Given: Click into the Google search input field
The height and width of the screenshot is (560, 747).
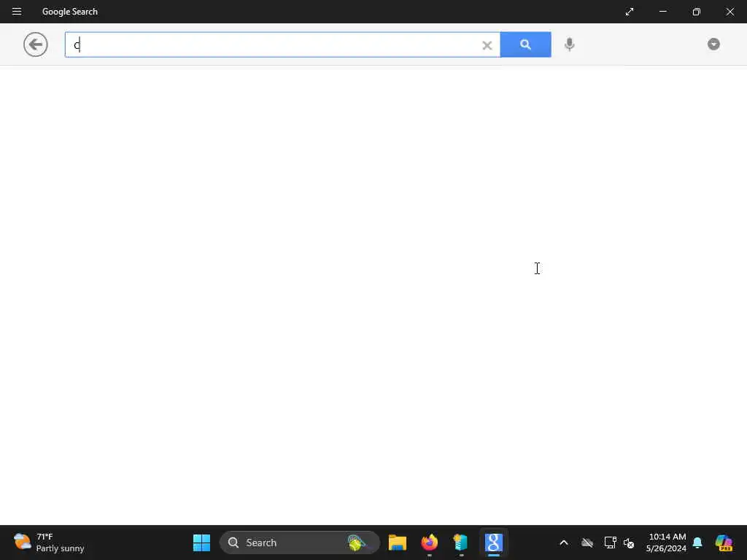Looking at the screenshot, I should click(x=282, y=44).
